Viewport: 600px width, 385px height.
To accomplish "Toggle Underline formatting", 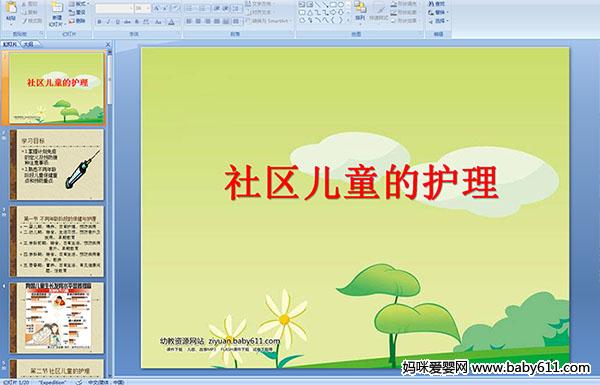I will click(117, 22).
